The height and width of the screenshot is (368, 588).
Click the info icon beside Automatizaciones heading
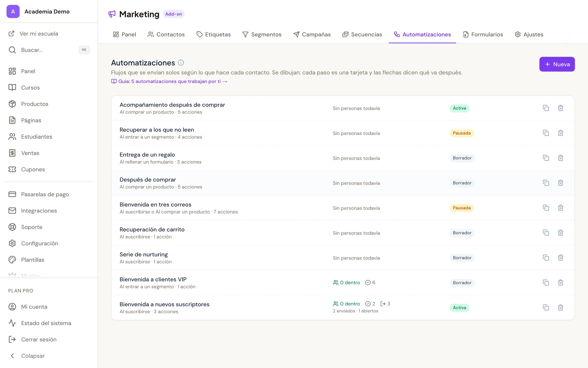(x=181, y=63)
